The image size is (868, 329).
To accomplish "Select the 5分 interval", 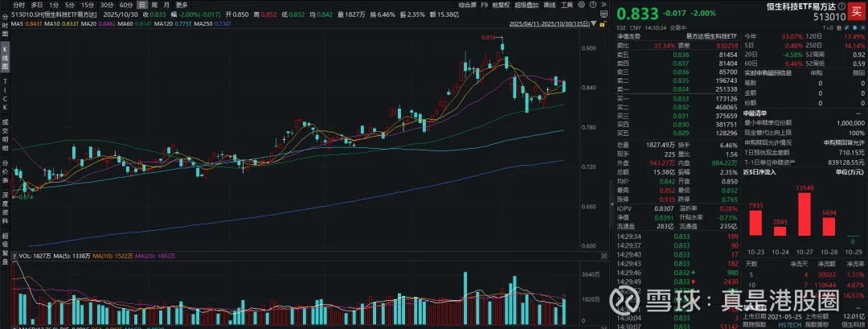I will pos(70,5).
